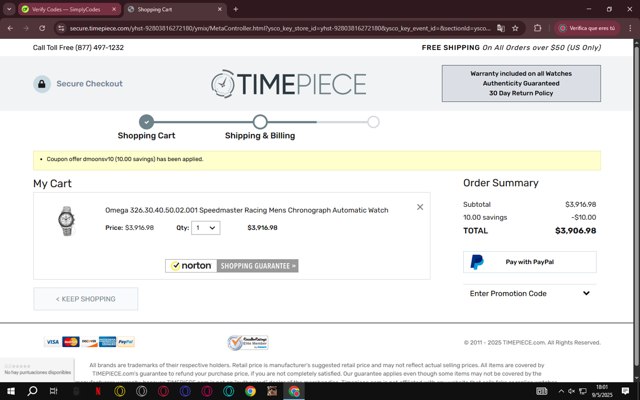Click the TOTAL $3,906.98 amount
640x400 pixels.
pos(576,231)
